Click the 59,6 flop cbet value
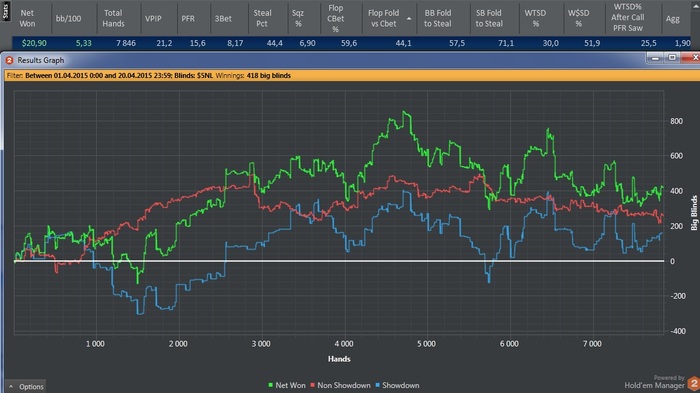The width and height of the screenshot is (700, 393). click(349, 43)
